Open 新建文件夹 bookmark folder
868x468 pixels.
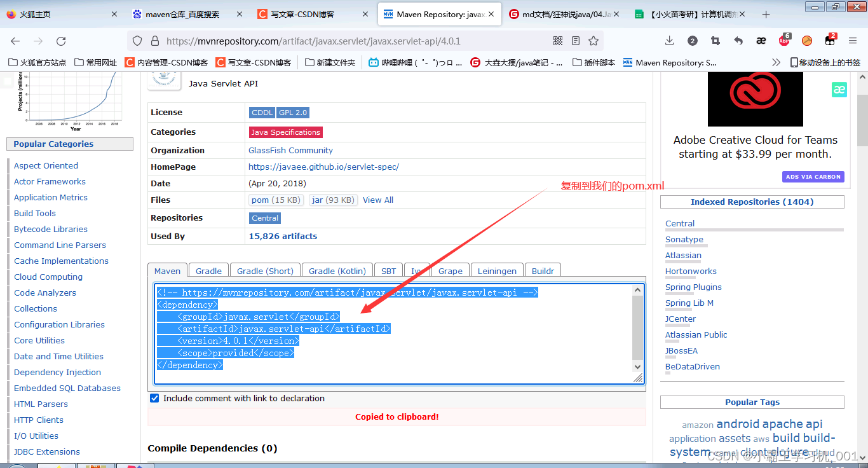(330, 62)
